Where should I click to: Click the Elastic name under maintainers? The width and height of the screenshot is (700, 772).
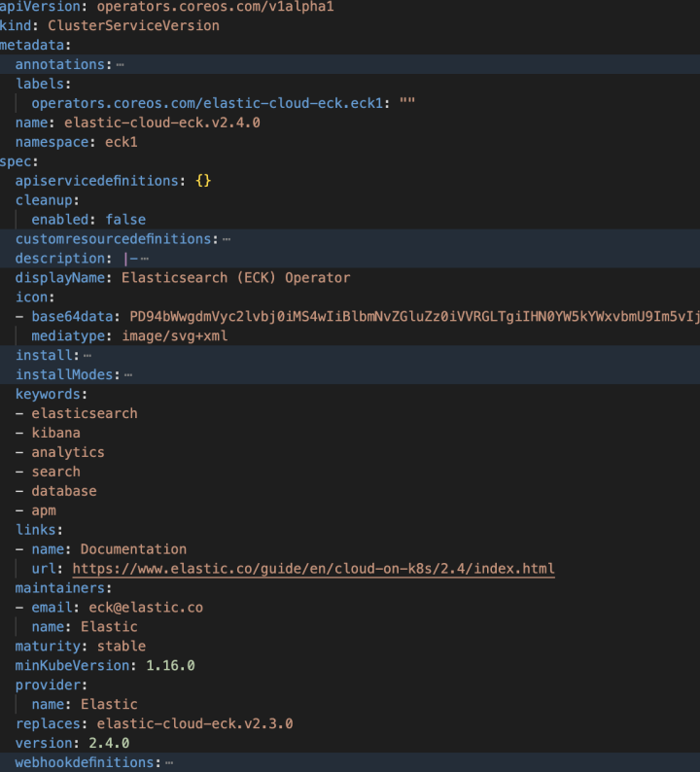coord(109,627)
